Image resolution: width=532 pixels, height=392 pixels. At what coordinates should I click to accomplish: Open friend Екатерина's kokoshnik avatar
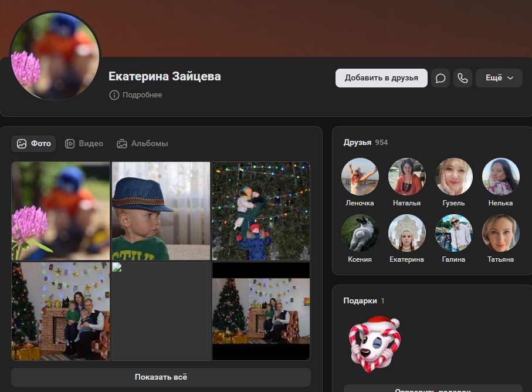pos(407,233)
